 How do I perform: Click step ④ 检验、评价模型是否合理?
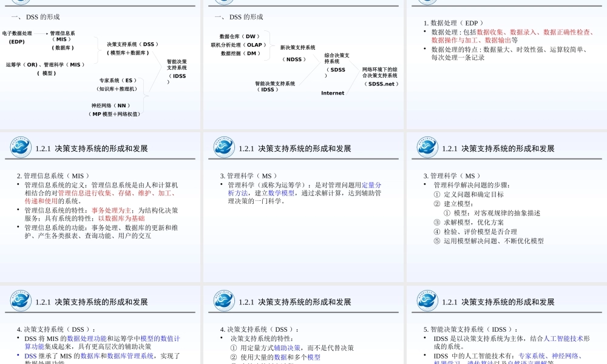point(475,232)
